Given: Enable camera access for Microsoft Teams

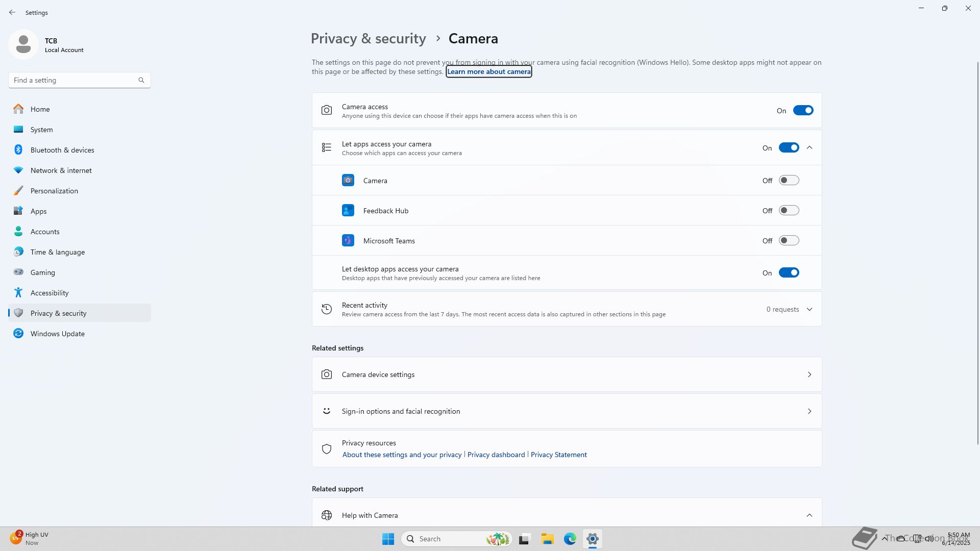Looking at the screenshot, I should 788,240.
